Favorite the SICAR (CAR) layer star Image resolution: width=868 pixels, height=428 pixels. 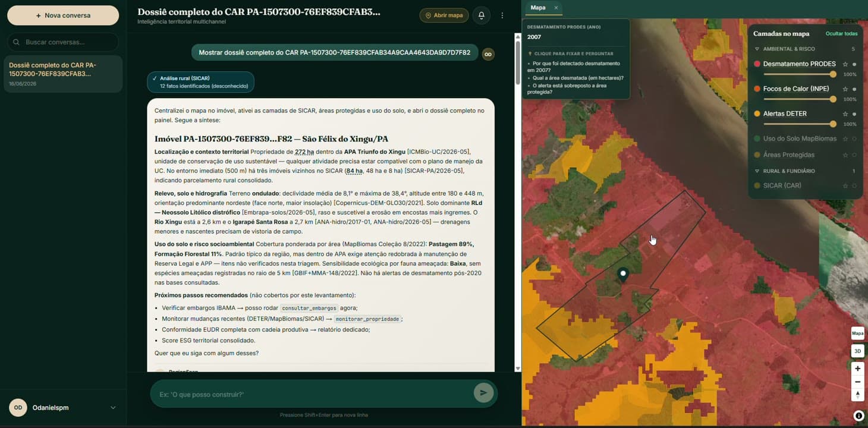point(845,186)
